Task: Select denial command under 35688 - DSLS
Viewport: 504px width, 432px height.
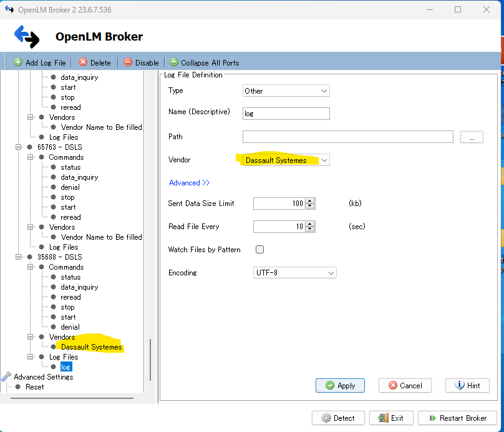Action: (x=70, y=327)
